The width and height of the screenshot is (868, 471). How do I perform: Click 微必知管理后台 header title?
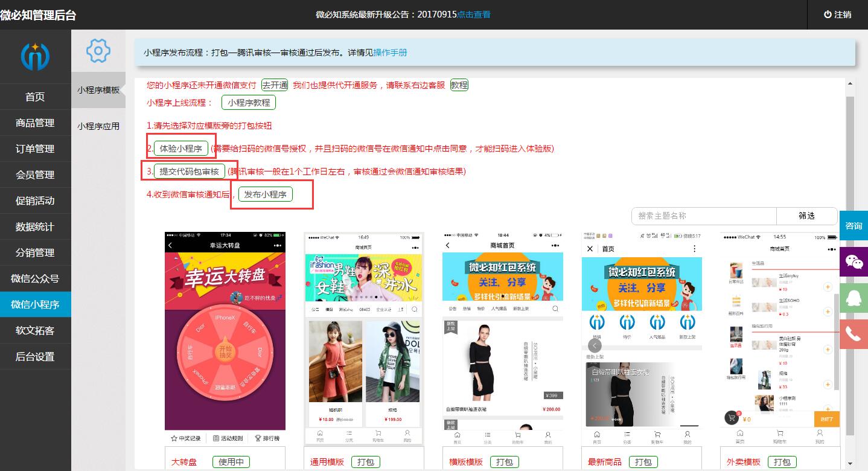click(x=38, y=15)
